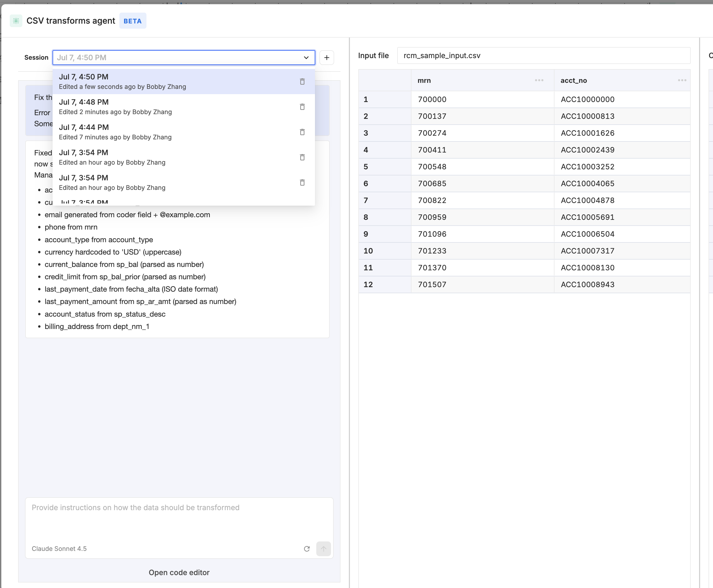713x588 pixels.
Task: Select cell ACC10008943
Action: coord(622,285)
